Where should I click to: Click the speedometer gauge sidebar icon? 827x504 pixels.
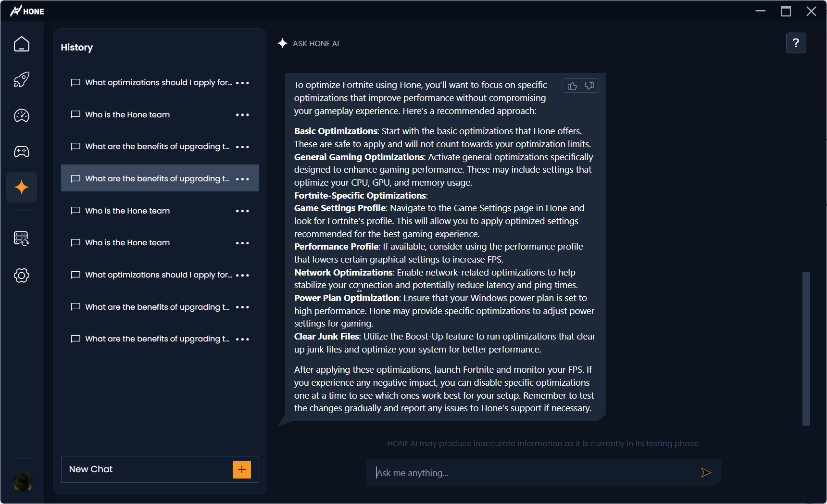tap(22, 115)
